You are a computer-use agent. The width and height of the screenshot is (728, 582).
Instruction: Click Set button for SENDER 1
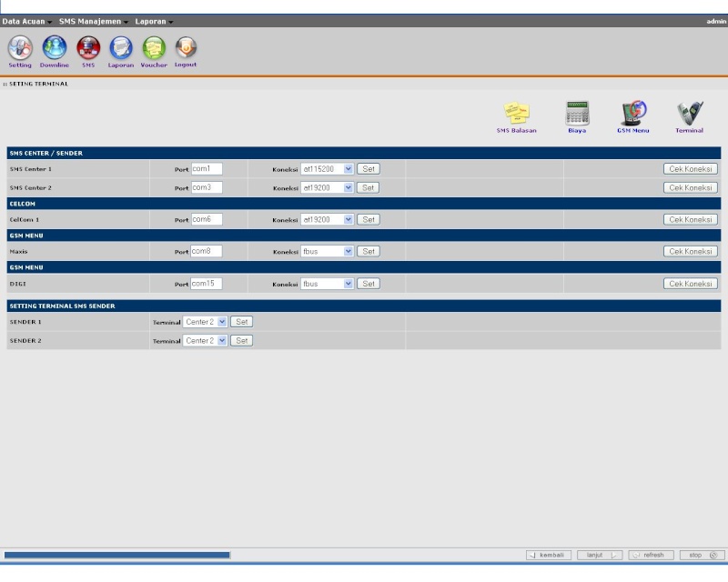pyautogui.click(x=241, y=322)
